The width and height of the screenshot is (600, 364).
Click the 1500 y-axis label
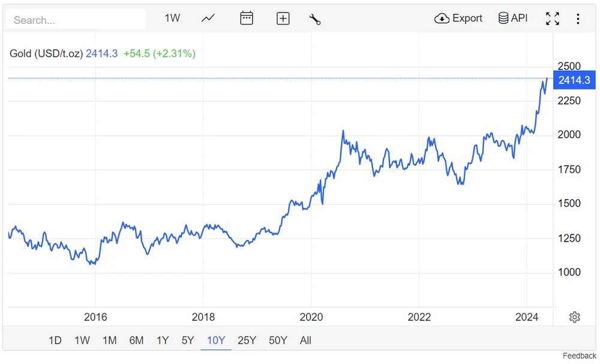click(569, 203)
